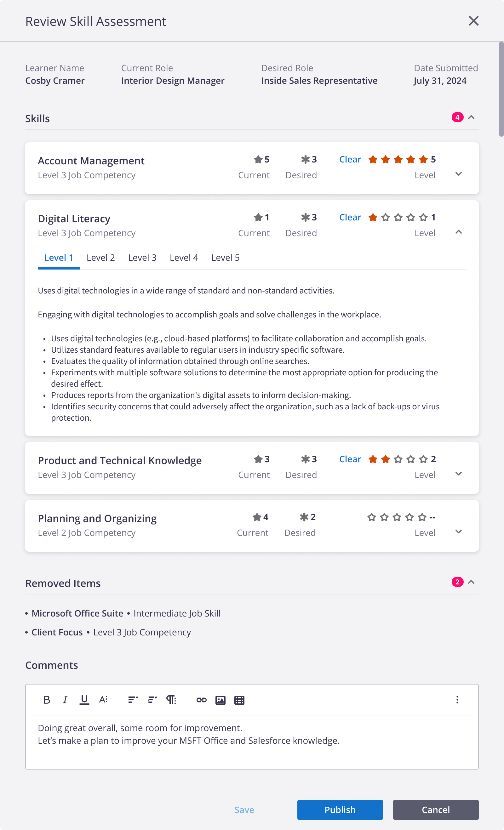Switch to the Level 3 tab

click(142, 258)
